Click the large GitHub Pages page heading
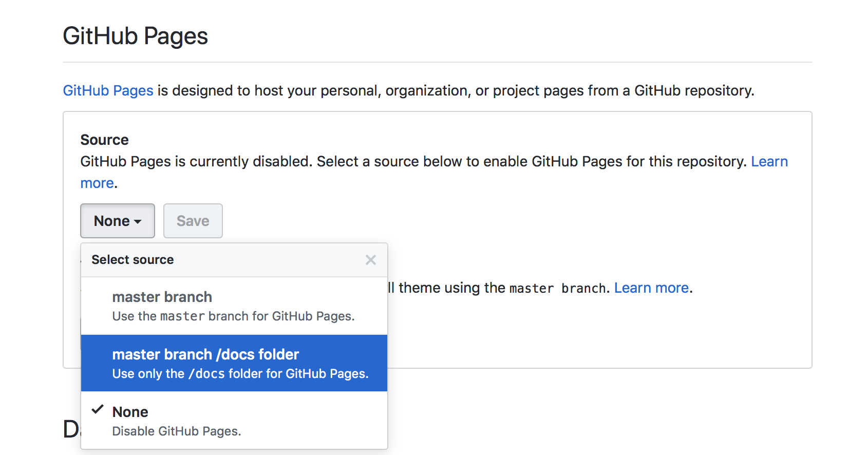Screen dimensions: 868x455 tap(135, 36)
